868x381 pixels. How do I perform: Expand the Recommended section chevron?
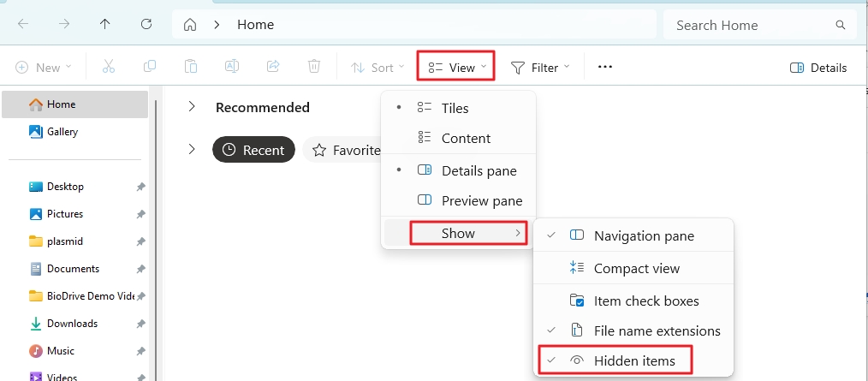[x=192, y=107]
